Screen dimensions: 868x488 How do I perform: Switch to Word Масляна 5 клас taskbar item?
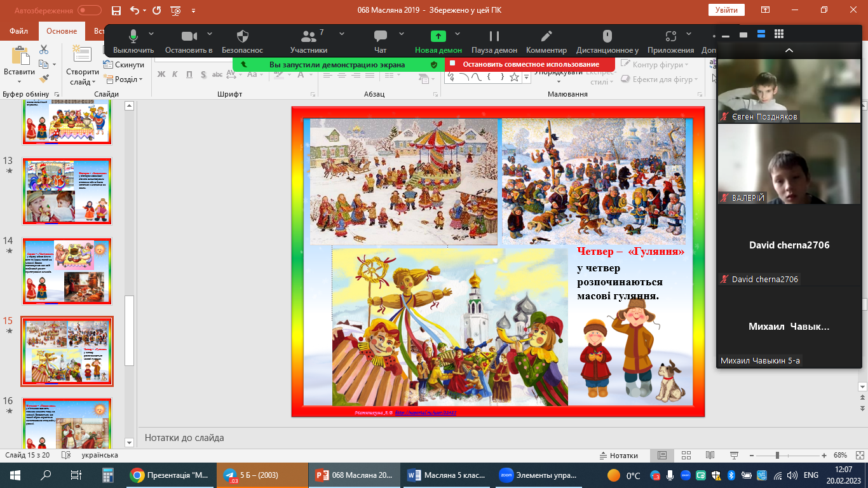[447, 475]
